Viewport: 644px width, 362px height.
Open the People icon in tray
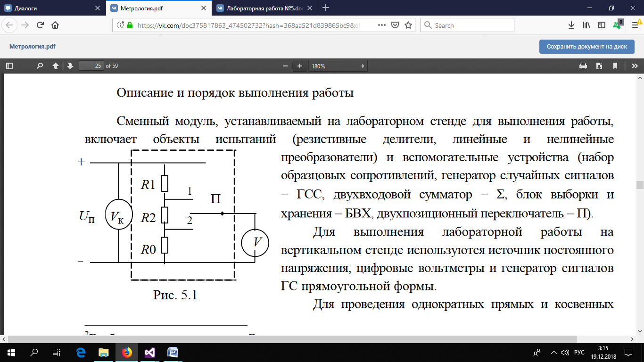(537, 353)
